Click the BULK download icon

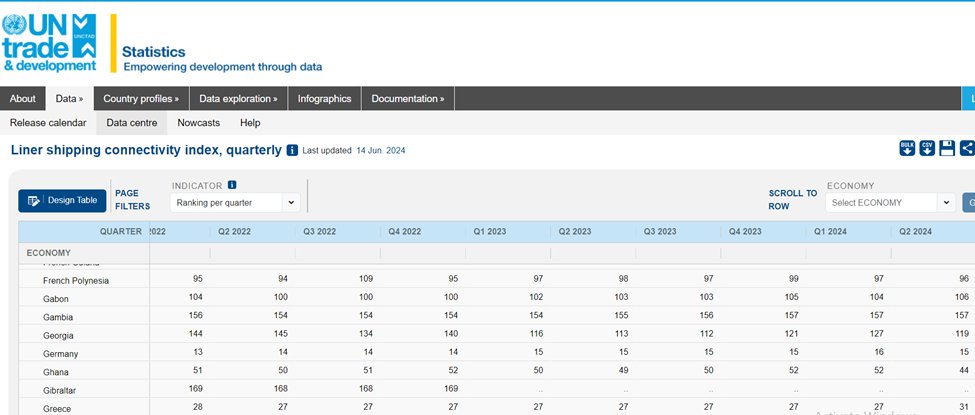[907, 148]
